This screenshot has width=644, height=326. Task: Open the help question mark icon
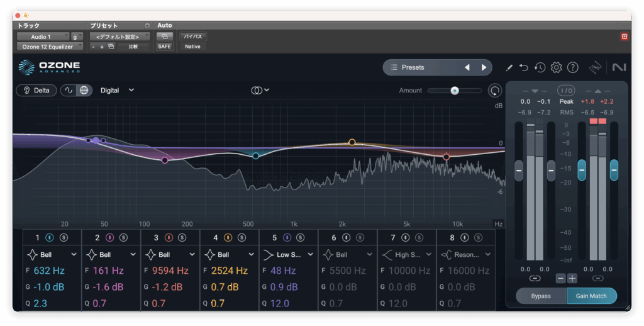coord(572,67)
